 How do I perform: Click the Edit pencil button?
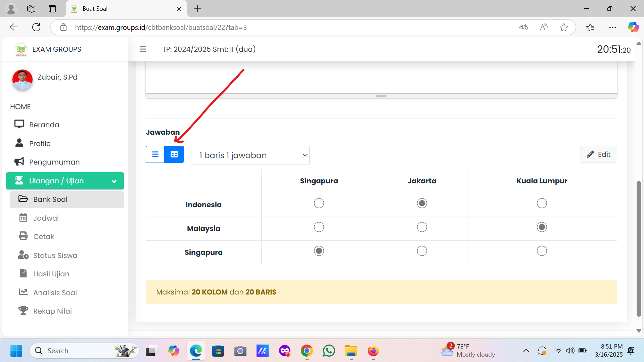598,154
